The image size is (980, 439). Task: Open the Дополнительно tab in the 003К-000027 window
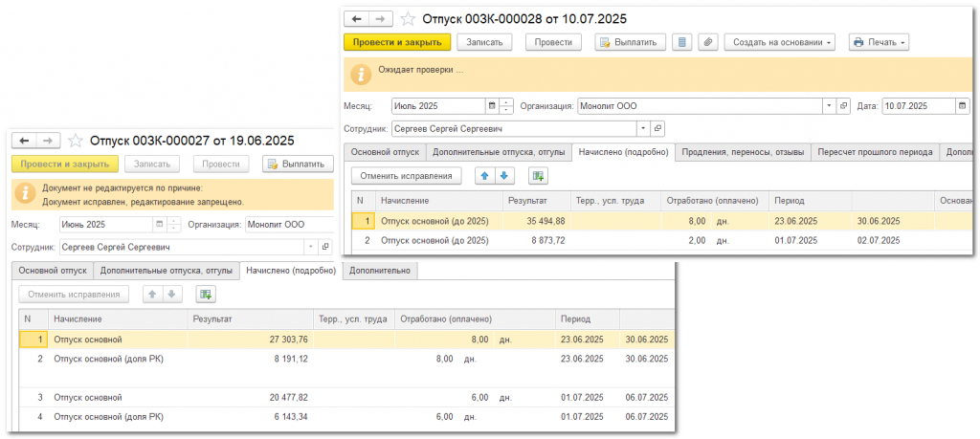[x=380, y=271]
